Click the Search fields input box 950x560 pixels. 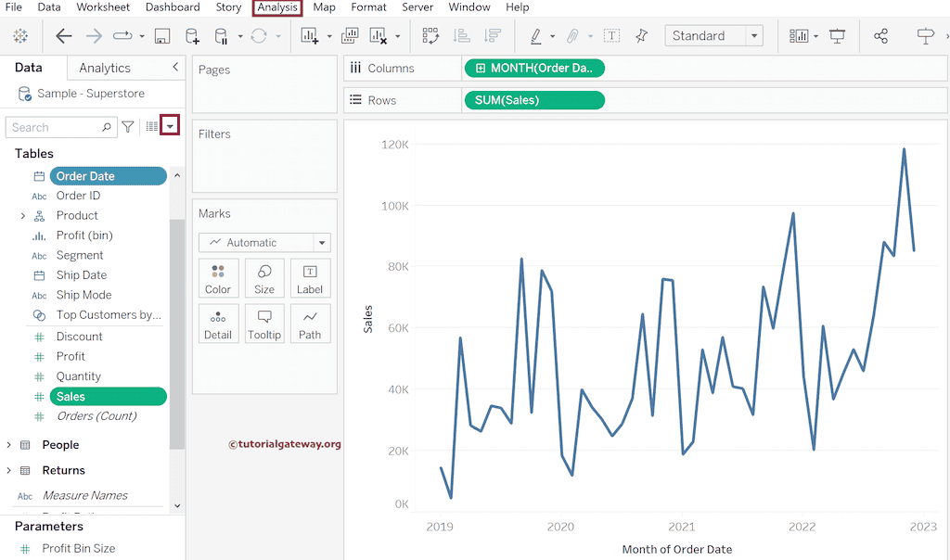pos(54,127)
